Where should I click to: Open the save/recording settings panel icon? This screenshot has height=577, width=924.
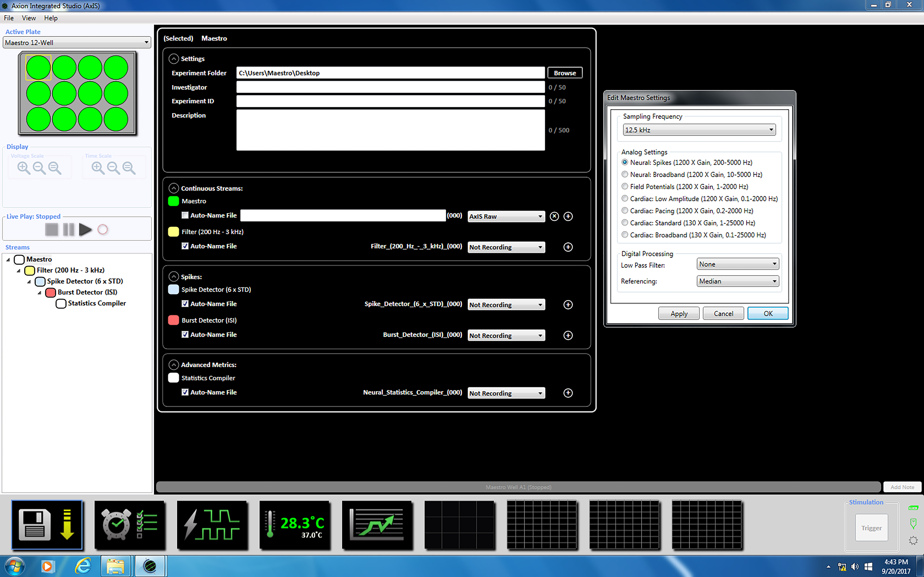click(x=47, y=525)
